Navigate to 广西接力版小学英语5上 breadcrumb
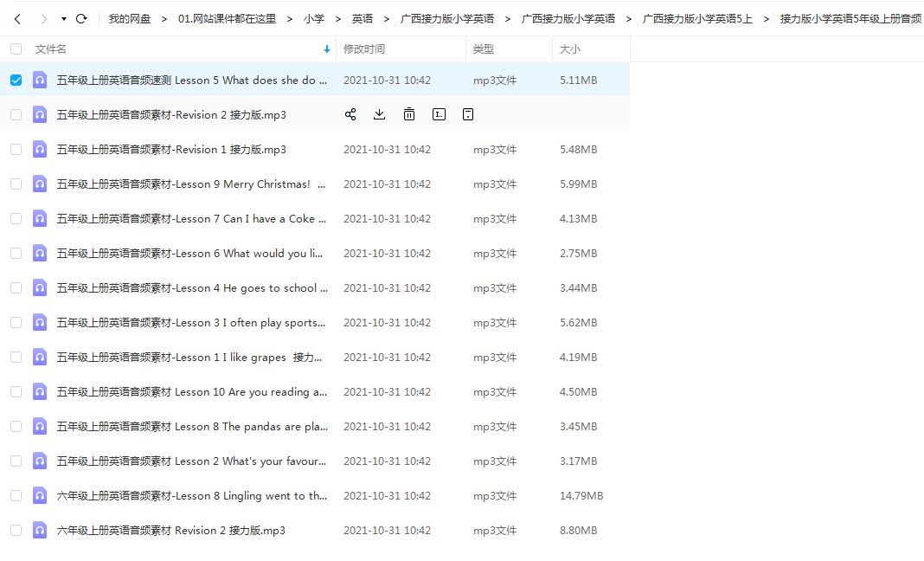 (x=697, y=19)
